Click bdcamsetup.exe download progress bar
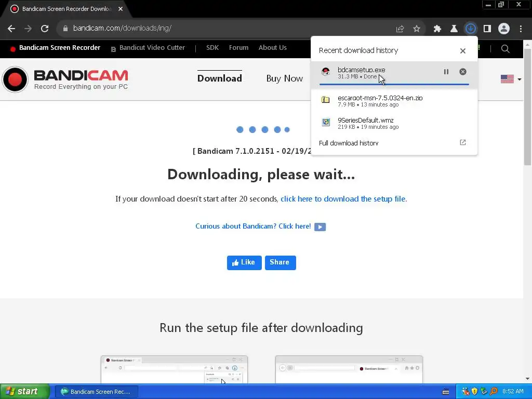The image size is (532, 399). [x=394, y=84]
